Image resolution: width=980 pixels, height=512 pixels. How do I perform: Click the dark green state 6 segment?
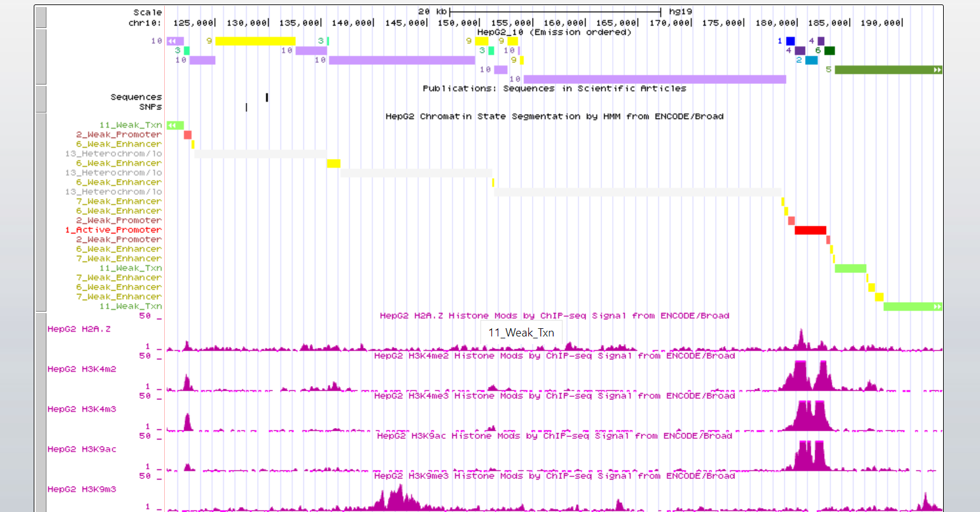[829, 50]
